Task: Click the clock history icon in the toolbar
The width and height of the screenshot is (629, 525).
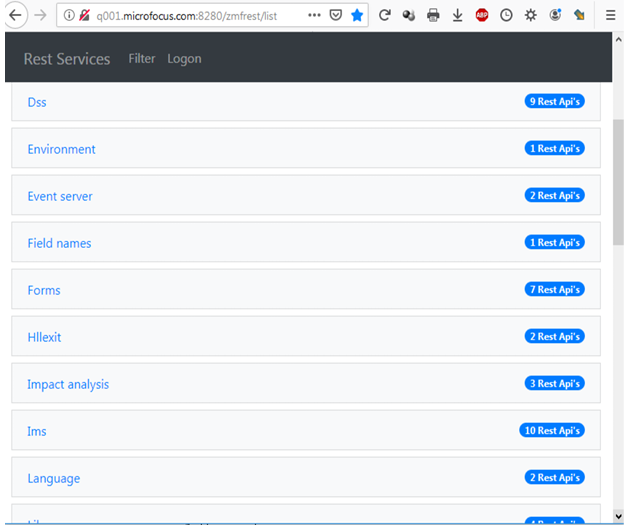Action: pos(506,15)
